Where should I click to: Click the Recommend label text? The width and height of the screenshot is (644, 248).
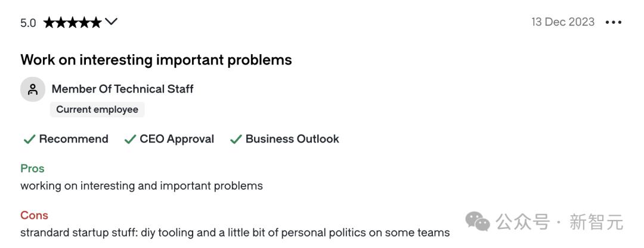click(x=73, y=139)
